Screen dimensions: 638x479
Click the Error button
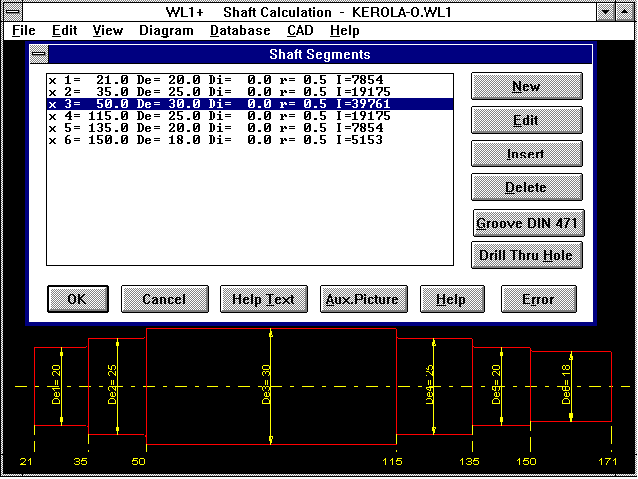pos(538,299)
